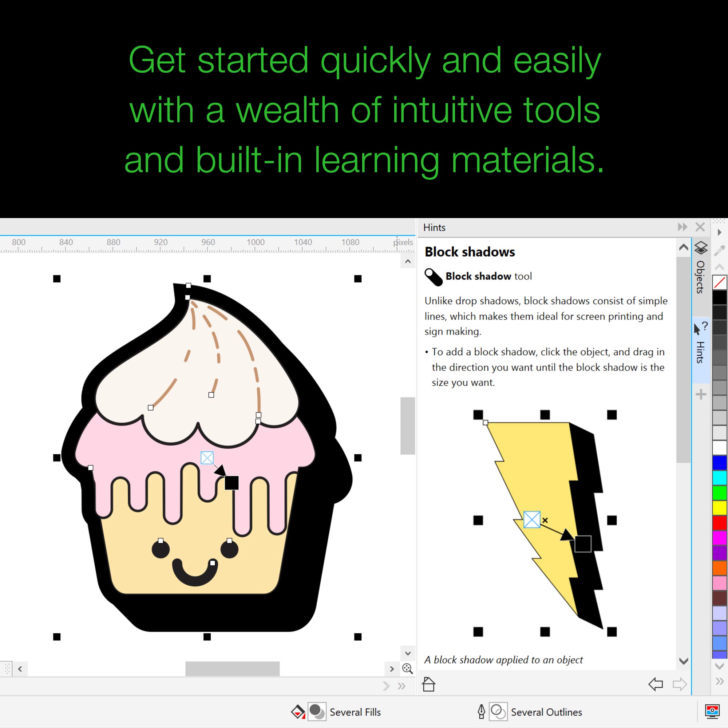Navigate forward in Hints panel
Screen dimensions: 728x728
tap(680, 684)
